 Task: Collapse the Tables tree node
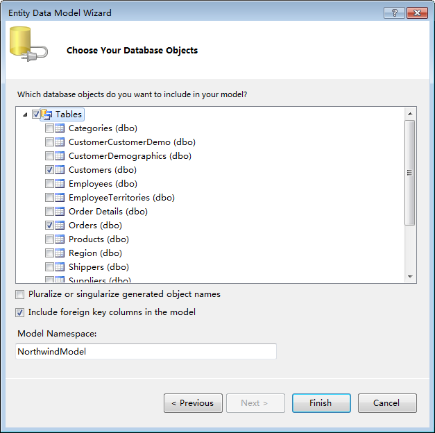[25, 115]
